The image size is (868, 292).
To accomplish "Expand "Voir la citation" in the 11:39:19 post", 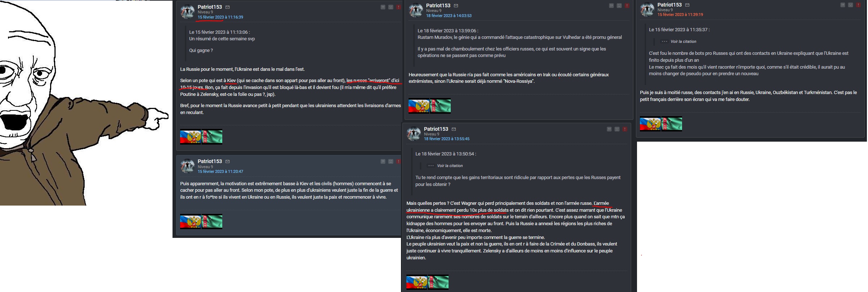I will tap(683, 42).
